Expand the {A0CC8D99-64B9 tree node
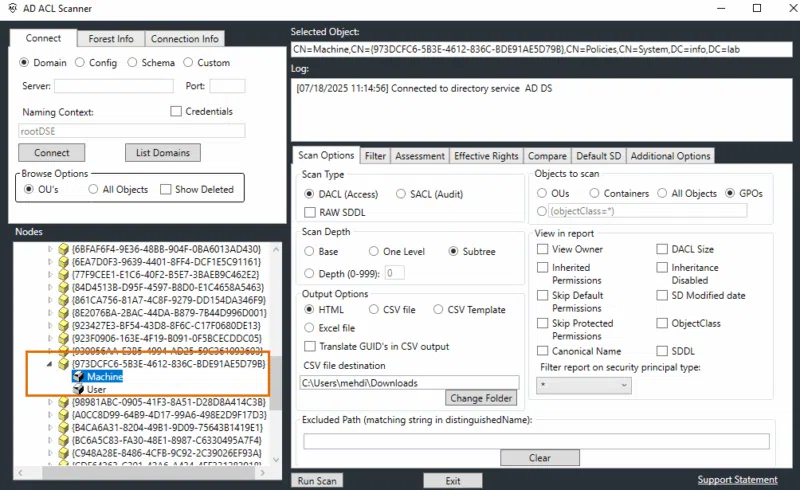Viewport: 800px width, 490px height. coord(50,415)
